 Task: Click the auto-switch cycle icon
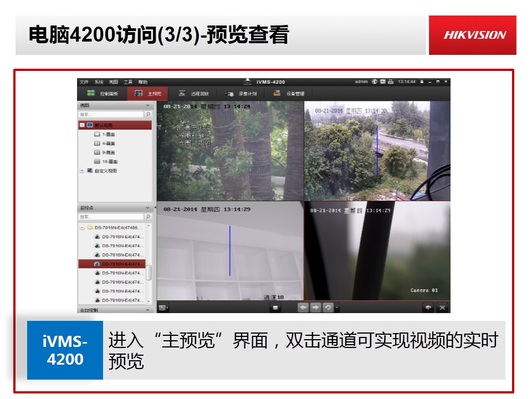328,308
